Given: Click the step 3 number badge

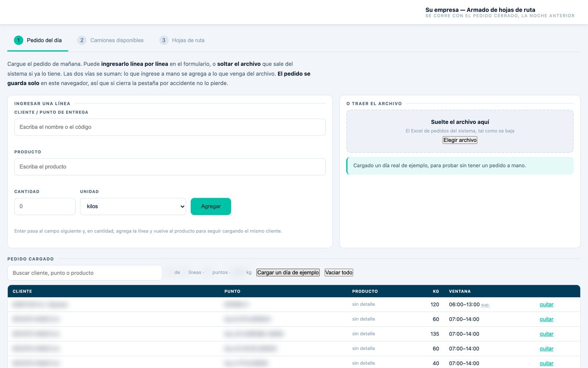Looking at the screenshot, I should click(164, 40).
